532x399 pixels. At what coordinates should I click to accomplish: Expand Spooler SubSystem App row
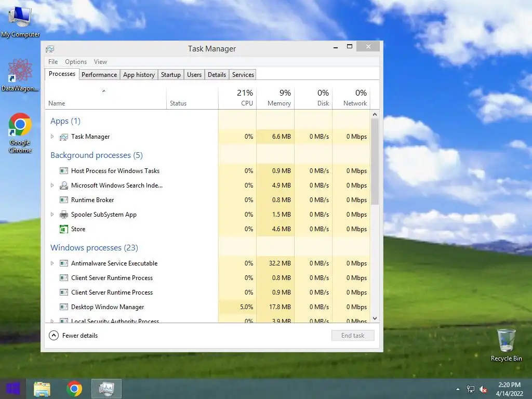[x=52, y=215]
